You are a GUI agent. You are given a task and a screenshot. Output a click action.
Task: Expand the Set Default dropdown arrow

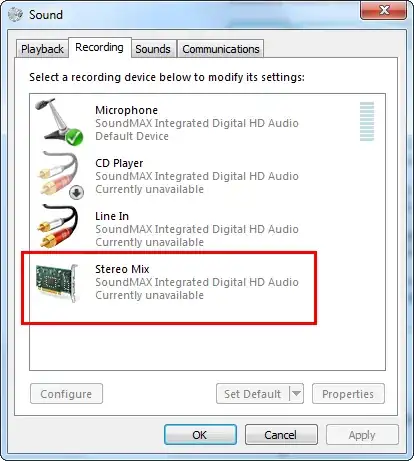(x=296, y=394)
